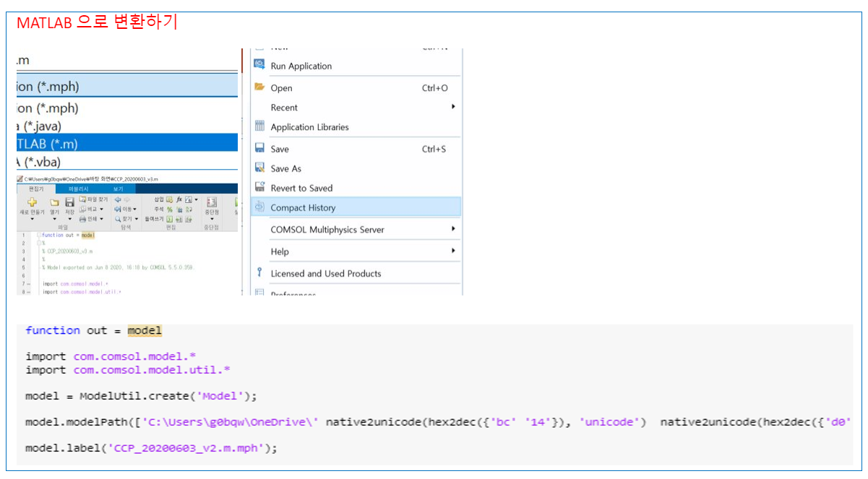
Task: Click the percent comment icon
Action: pos(170,209)
